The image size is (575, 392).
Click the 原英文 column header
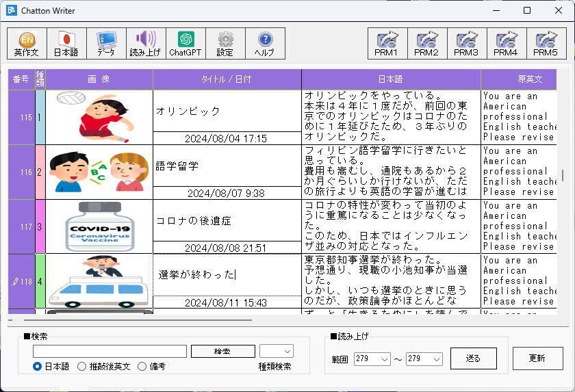519,79
